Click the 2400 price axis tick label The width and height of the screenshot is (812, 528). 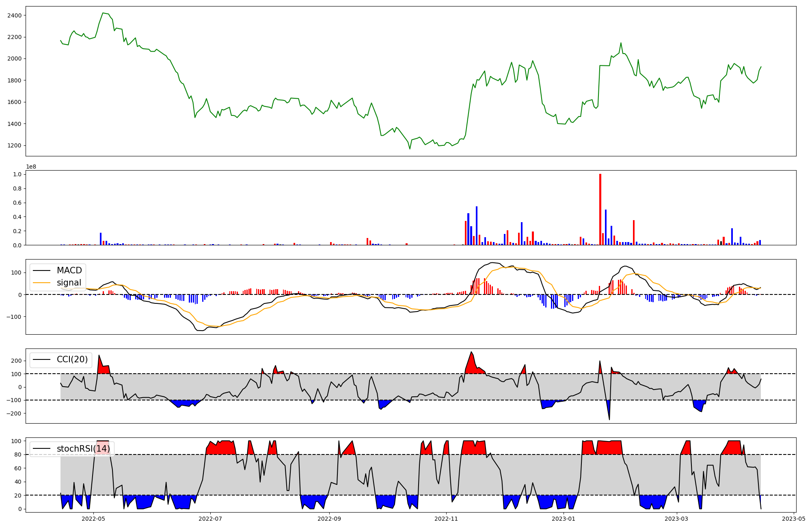[14, 15]
